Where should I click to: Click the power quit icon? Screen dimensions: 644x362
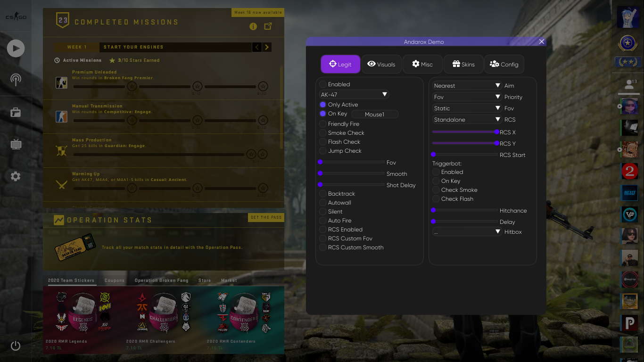click(16, 346)
